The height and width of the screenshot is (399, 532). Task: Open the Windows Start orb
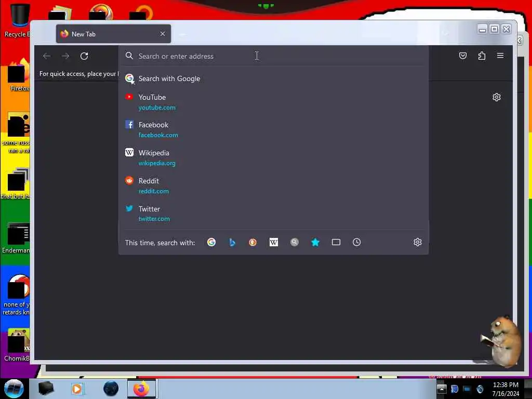14,389
